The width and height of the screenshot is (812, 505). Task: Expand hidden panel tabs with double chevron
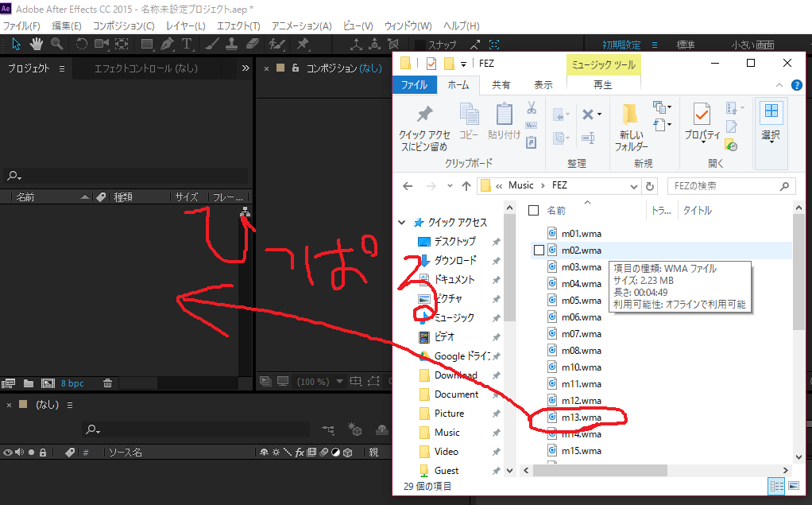click(246, 68)
